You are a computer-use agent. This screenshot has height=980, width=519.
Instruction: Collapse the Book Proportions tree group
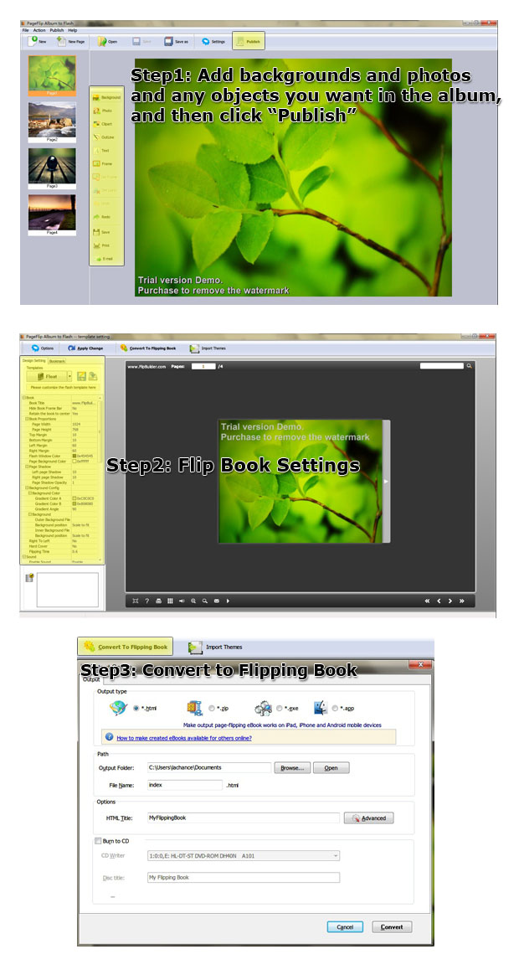pyautogui.click(x=26, y=419)
